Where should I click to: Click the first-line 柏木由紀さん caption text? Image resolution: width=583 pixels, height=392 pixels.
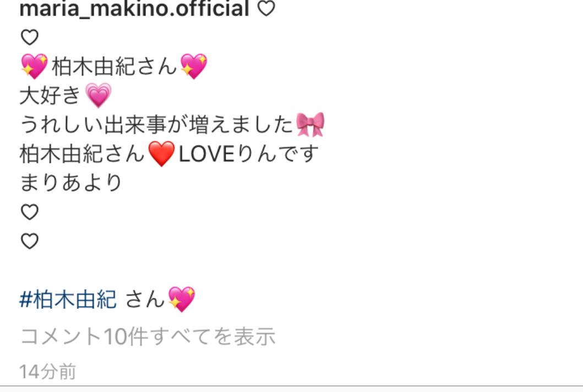[x=114, y=67]
